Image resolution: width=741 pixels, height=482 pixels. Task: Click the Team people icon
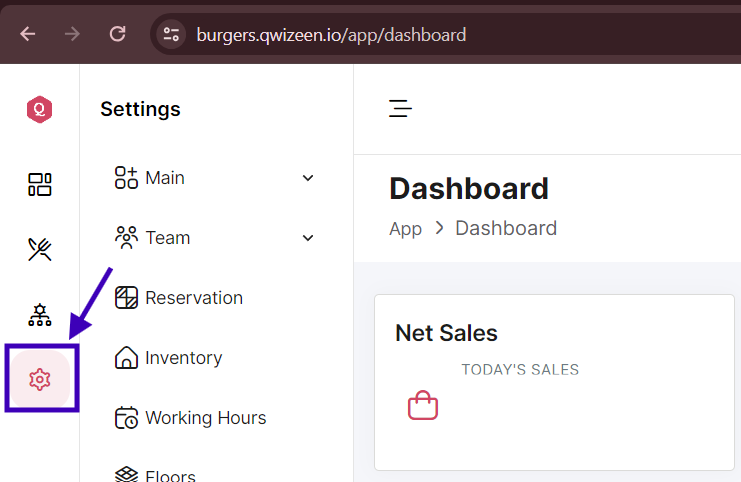coord(126,238)
